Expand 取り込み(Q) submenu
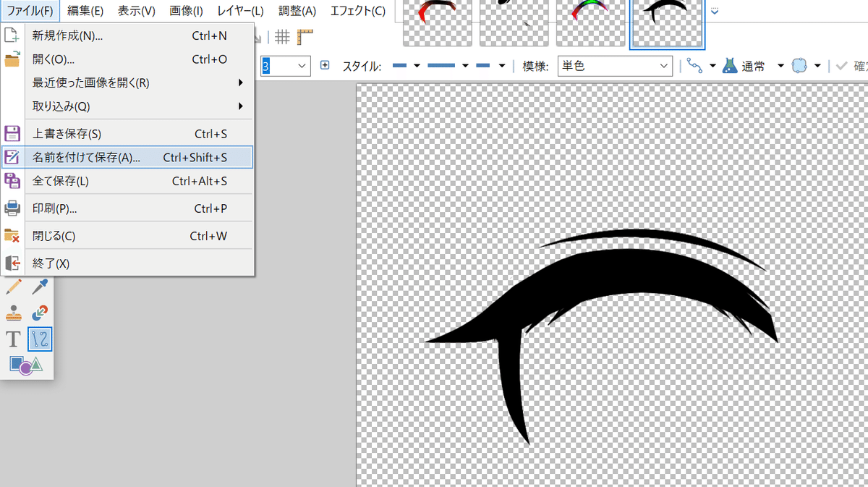 pyautogui.click(x=241, y=106)
